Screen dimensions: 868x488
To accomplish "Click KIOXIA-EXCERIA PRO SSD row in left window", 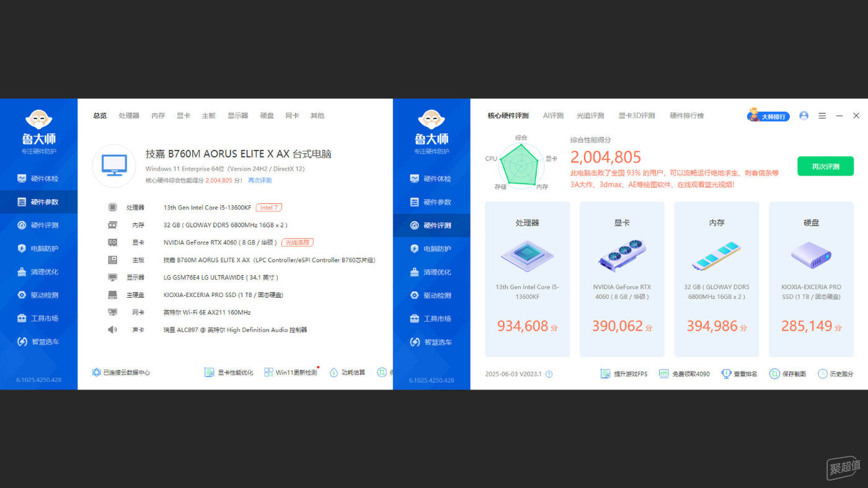I will tap(223, 295).
